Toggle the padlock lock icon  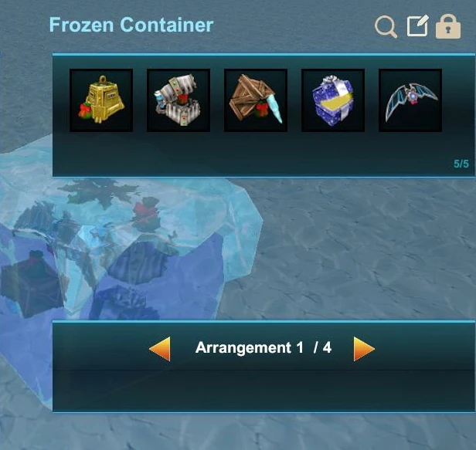pyautogui.click(x=448, y=26)
